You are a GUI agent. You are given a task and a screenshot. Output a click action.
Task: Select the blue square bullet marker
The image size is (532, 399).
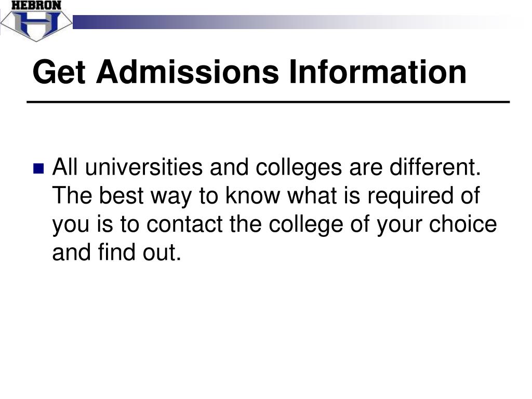(x=38, y=169)
